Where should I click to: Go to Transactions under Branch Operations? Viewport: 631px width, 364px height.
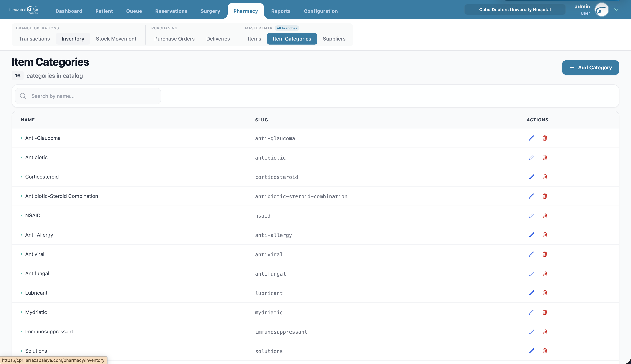tap(35, 39)
